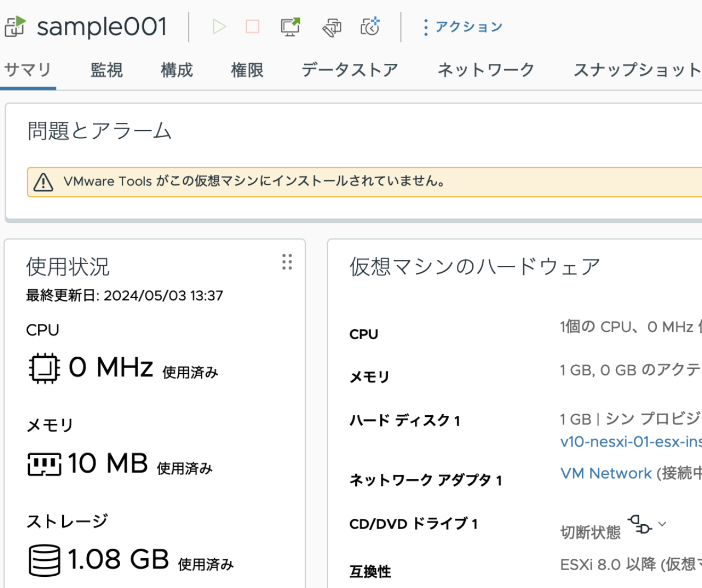Click the take snapshot icon
This screenshot has height=588, width=702.
point(370,27)
